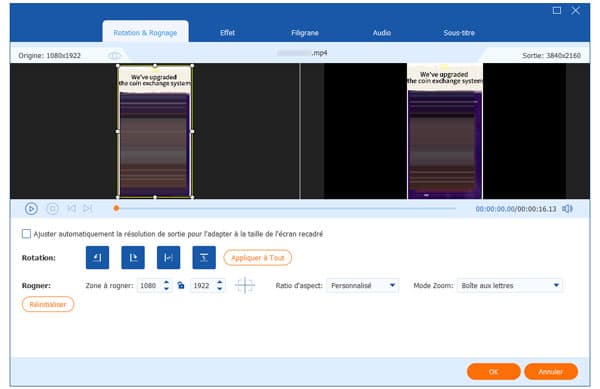Image resolution: width=600 pixels, height=389 pixels.
Task: Click top-left crop handle
Action: (x=117, y=66)
